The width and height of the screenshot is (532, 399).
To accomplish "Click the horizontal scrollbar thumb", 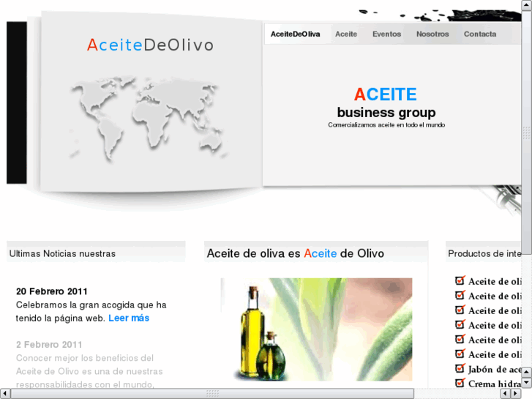I will 212,394.
